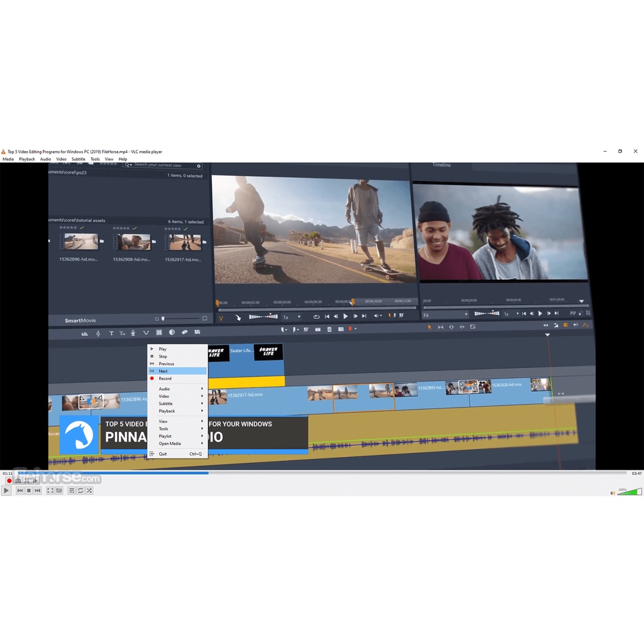Click the VLC cone icon in title bar
The image size is (644, 644).
coord(3,152)
